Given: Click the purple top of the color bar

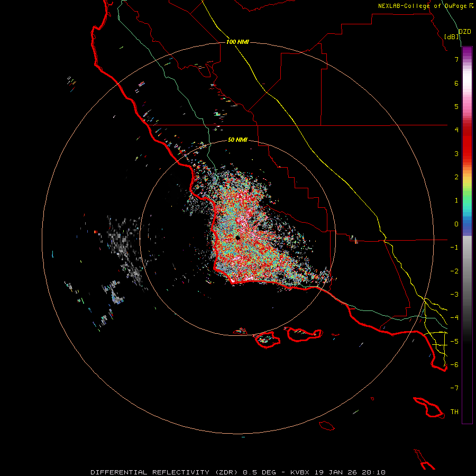Looking at the screenshot, I should click(x=467, y=52).
